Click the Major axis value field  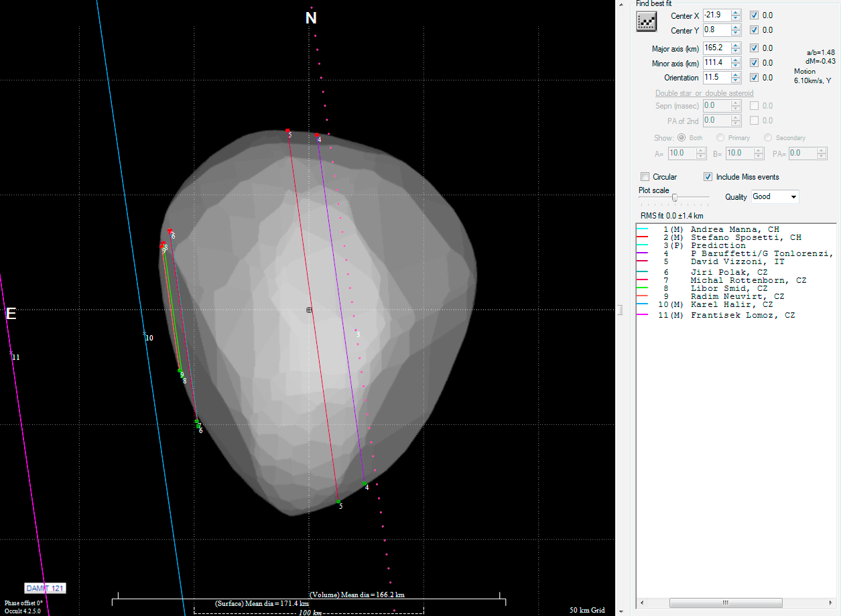pos(716,48)
